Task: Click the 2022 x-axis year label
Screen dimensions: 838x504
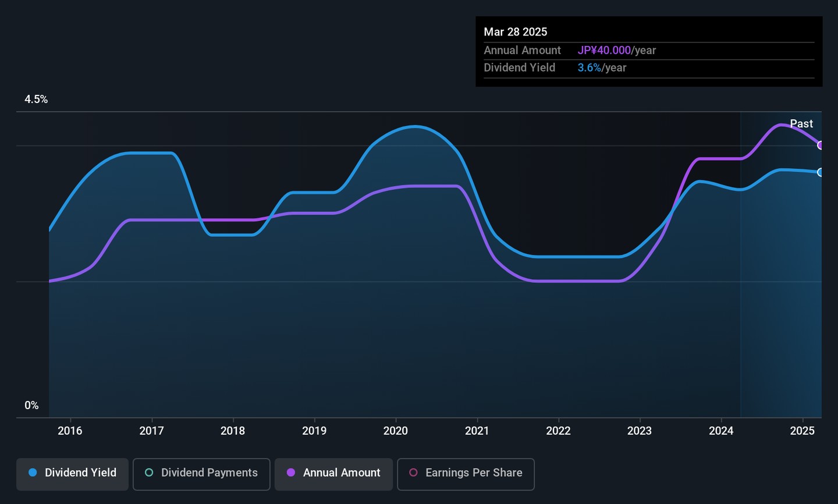Action: 558,431
